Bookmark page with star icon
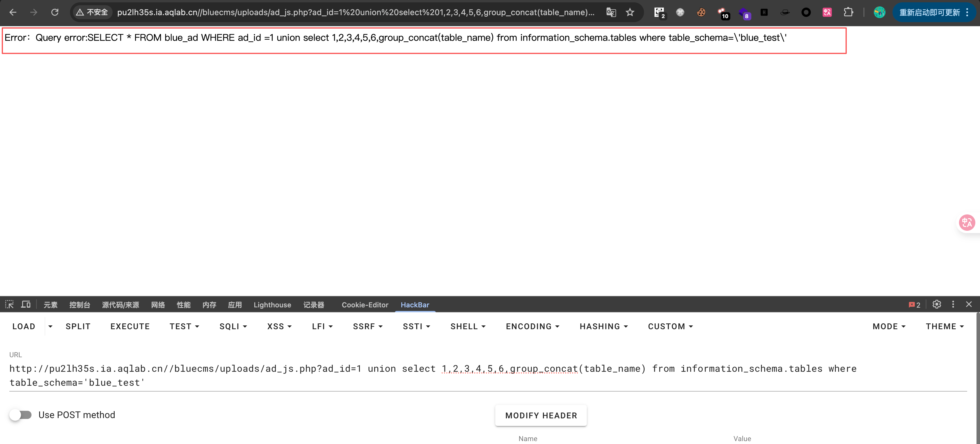The image size is (980, 444). pos(630,12)
